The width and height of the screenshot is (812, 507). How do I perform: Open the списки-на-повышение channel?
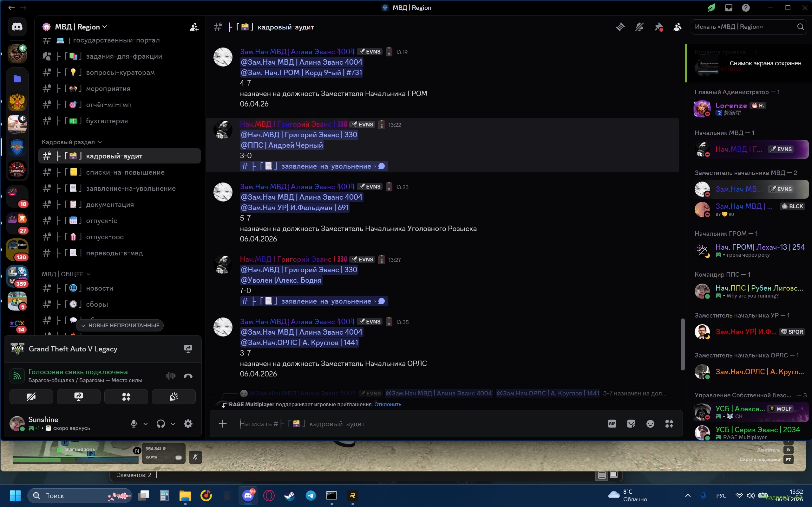point(125,172)
